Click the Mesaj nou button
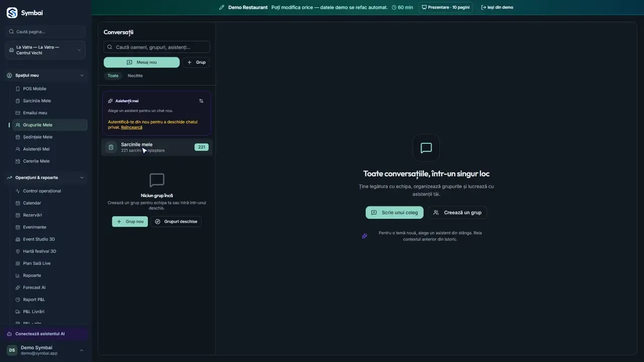This screenshot has height=362, width=644. (x=141, y=62)
